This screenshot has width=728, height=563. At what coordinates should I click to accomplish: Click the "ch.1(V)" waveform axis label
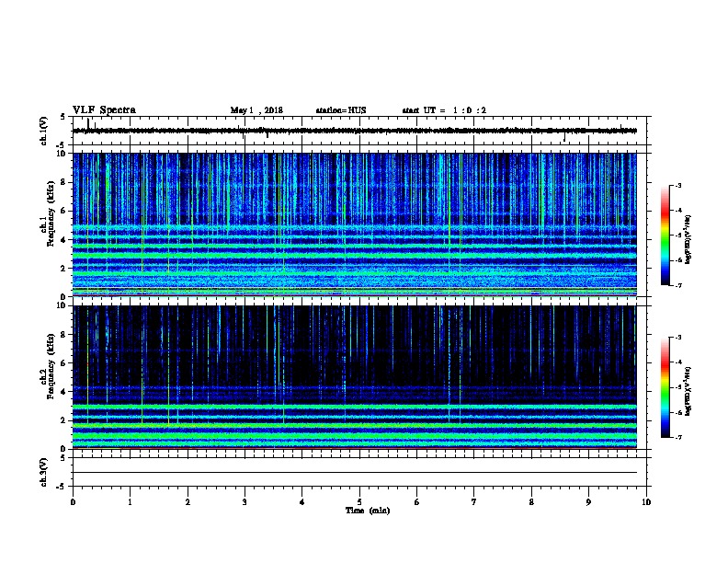tap(44, 131)
